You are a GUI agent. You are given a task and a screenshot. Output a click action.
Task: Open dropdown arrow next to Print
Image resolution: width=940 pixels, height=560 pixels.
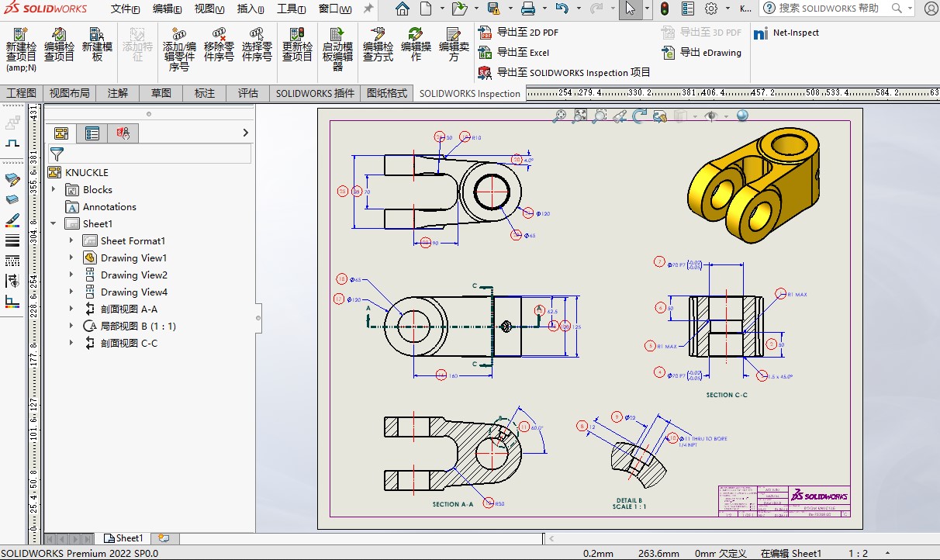(x=543, y=9)
